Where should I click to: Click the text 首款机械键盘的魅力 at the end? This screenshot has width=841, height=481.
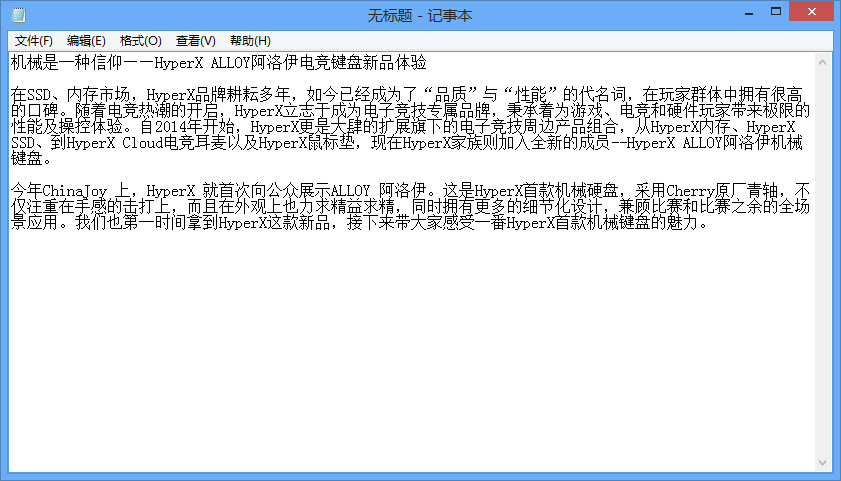pos(626,223)
